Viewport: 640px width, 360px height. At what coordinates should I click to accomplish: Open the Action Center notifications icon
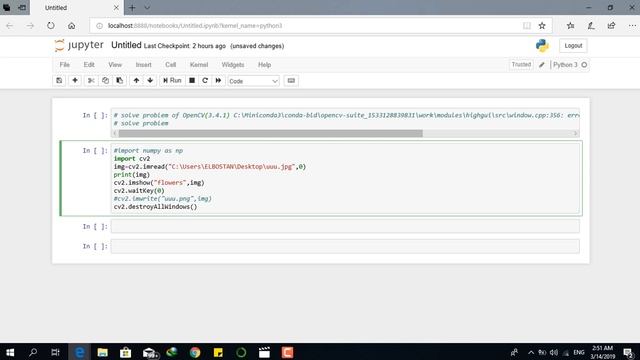point(629,352)
